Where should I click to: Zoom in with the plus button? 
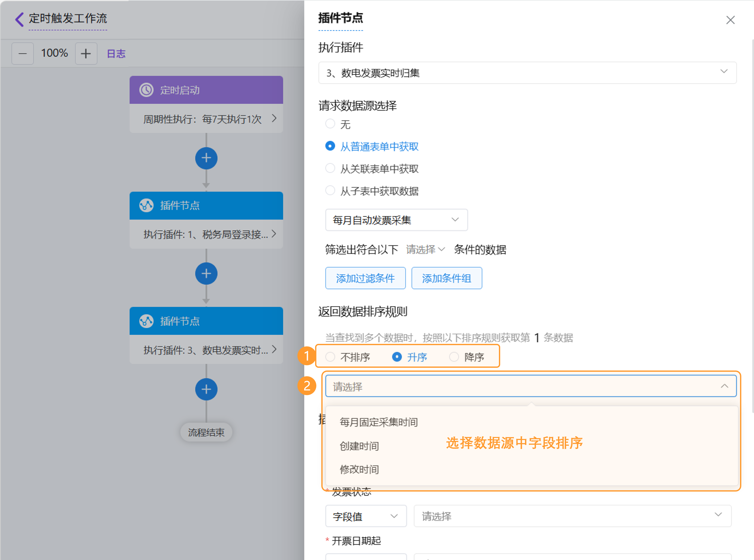point(86,54)
